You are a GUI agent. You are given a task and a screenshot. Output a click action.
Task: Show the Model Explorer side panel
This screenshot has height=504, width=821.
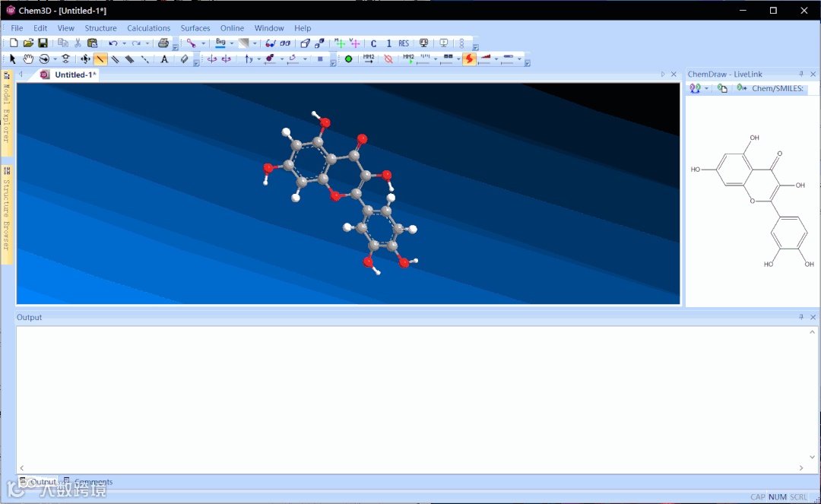click(7, 112)
